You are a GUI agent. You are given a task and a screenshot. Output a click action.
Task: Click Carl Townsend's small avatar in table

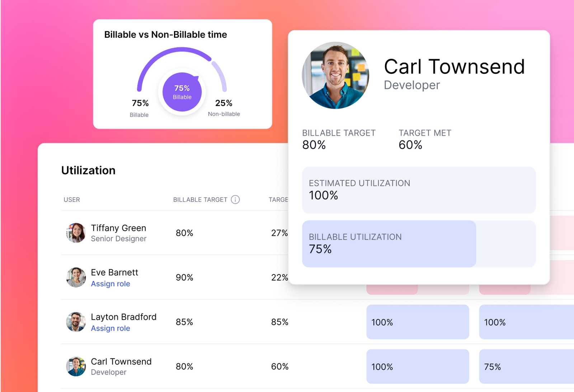click(76, 366)
